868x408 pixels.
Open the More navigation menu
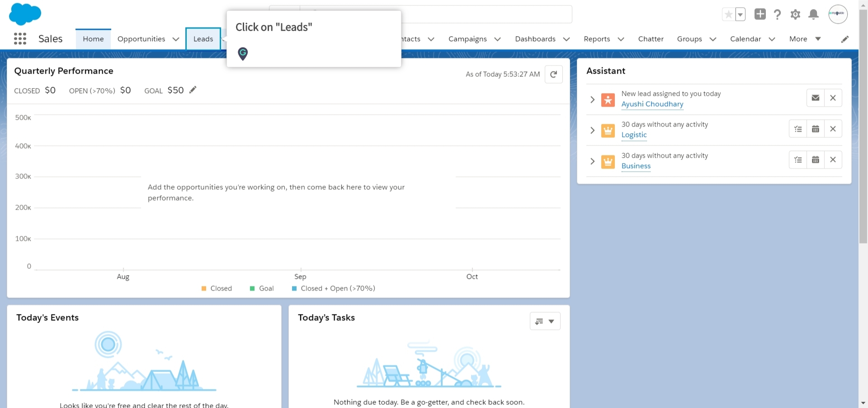click(x=805, y=39)
